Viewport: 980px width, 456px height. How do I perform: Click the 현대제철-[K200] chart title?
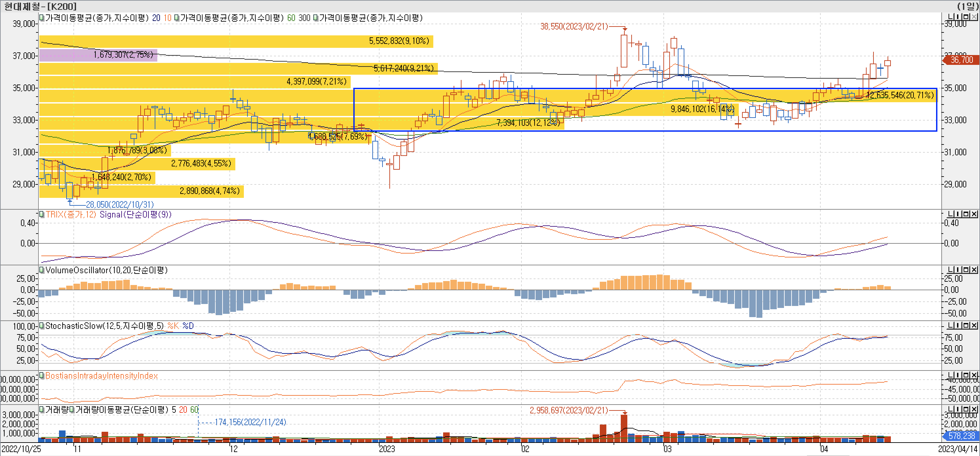[40, 6]
